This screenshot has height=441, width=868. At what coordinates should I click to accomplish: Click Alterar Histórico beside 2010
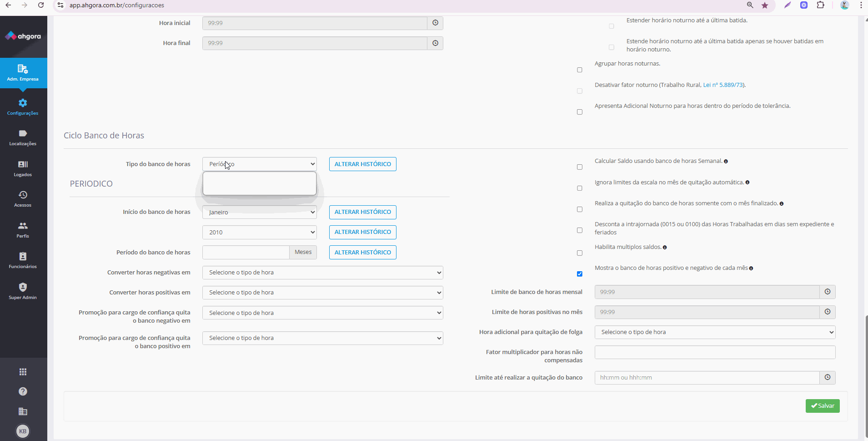point(363,232)
